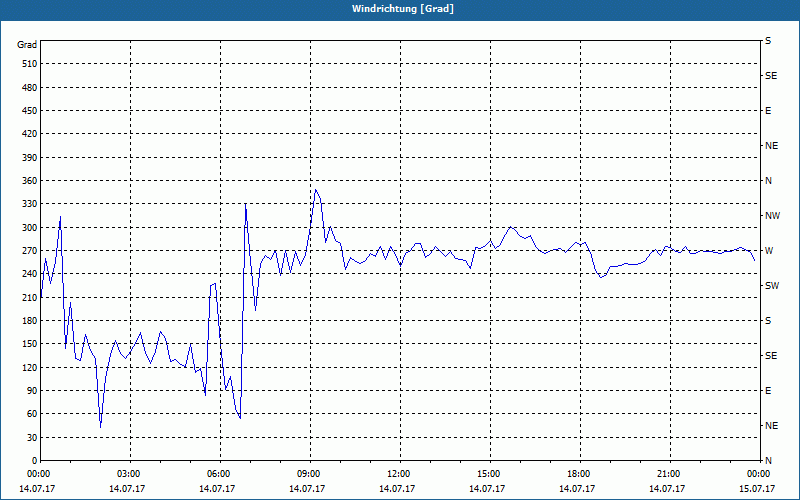Select the 390 y-axis value
This screenshot has height=500, width=800.
30,158
